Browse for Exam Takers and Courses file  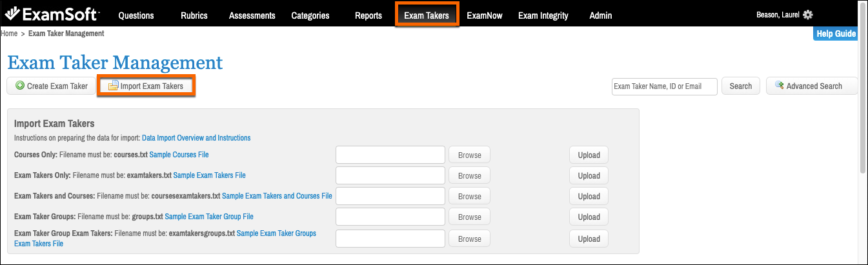pyautogui.click(x=470, y=196)
